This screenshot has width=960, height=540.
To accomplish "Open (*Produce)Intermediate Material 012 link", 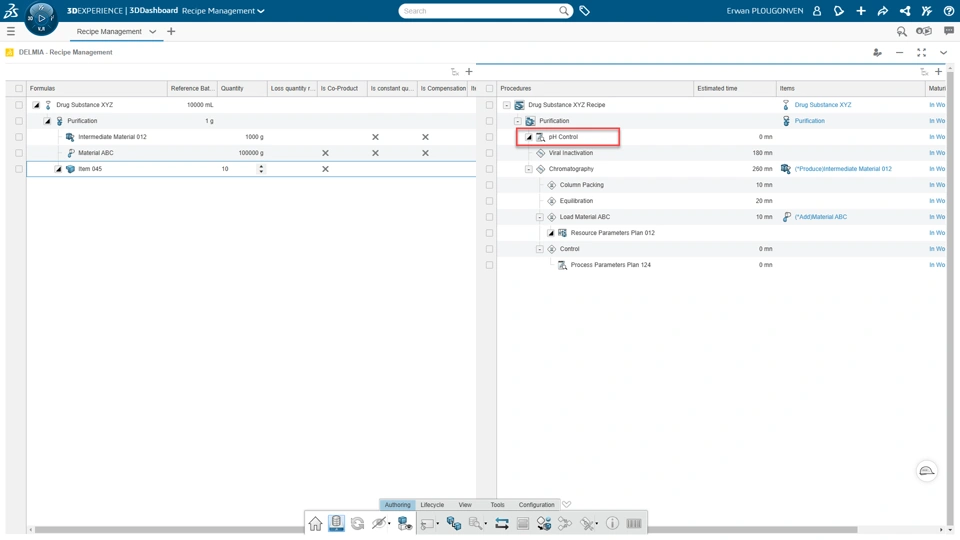I will coord(843,169).
